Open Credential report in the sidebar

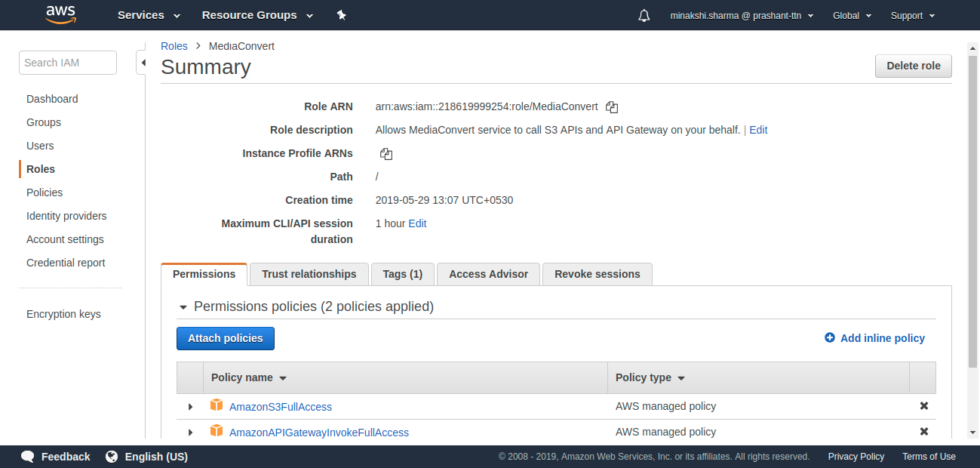[66, 263]
